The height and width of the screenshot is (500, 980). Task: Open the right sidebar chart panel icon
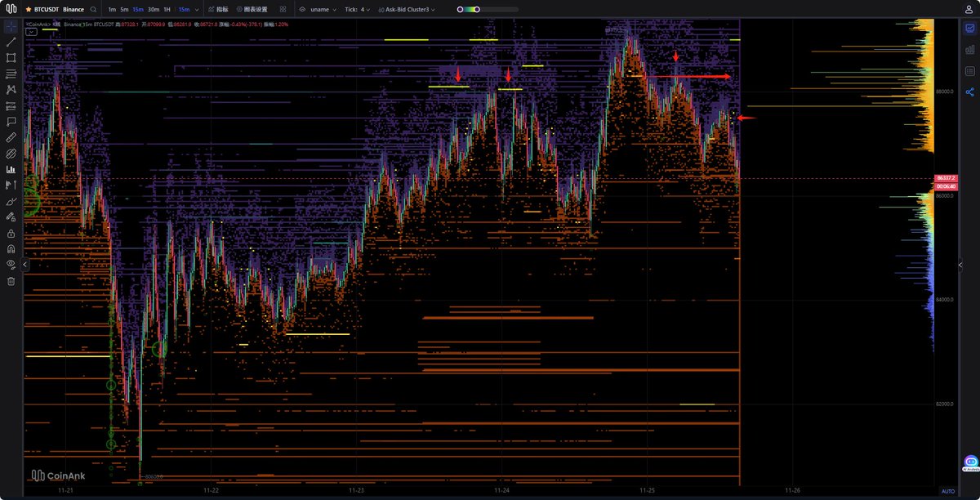(x=969, y=29)
